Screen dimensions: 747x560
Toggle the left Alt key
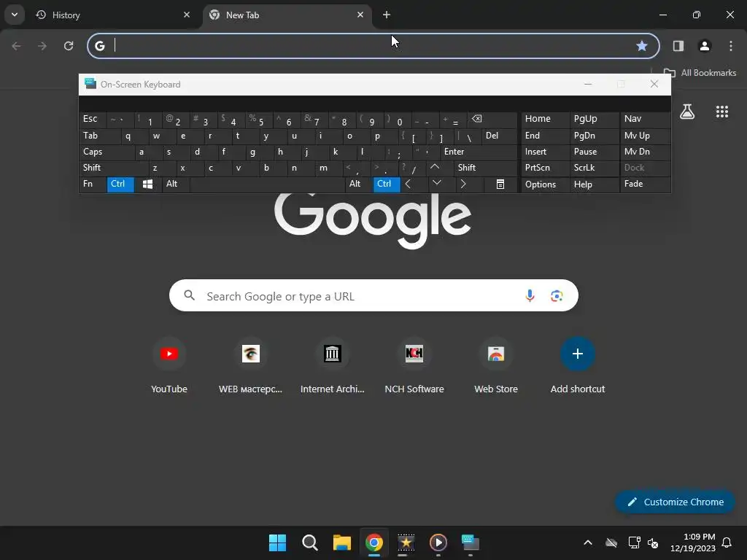176,184
